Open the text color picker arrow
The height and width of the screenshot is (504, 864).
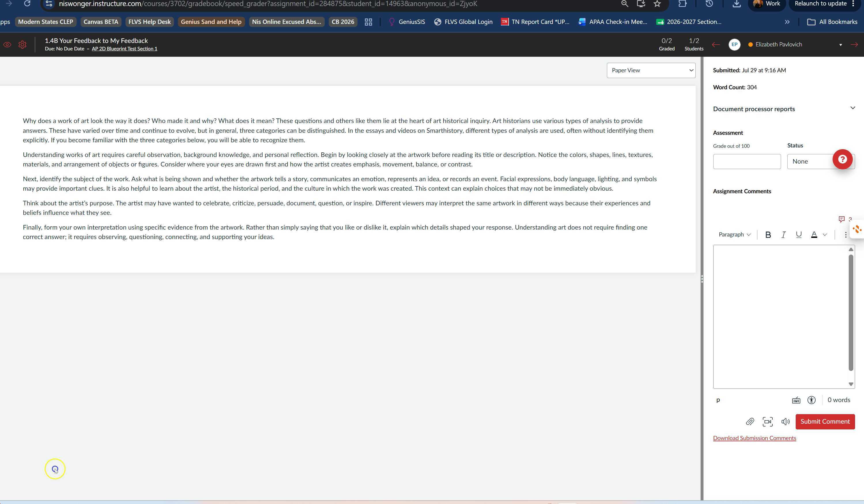pyautogui.click(x=825, y=235)
